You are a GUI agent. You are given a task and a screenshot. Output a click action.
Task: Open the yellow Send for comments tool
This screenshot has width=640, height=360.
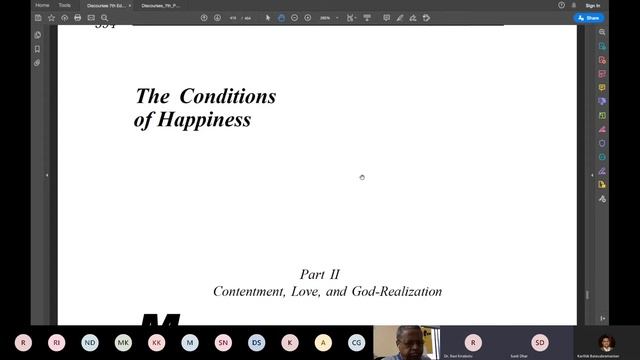[602, 185]
